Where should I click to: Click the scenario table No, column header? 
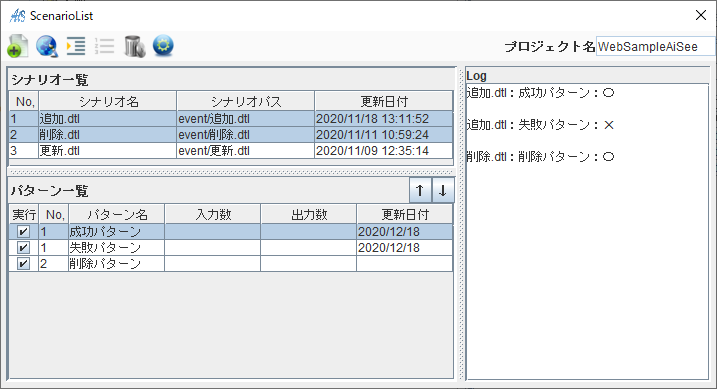pos(24,101)
